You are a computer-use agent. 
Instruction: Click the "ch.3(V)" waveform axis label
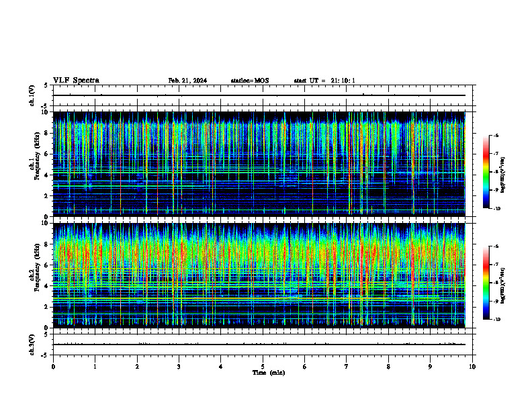[32, 345]
